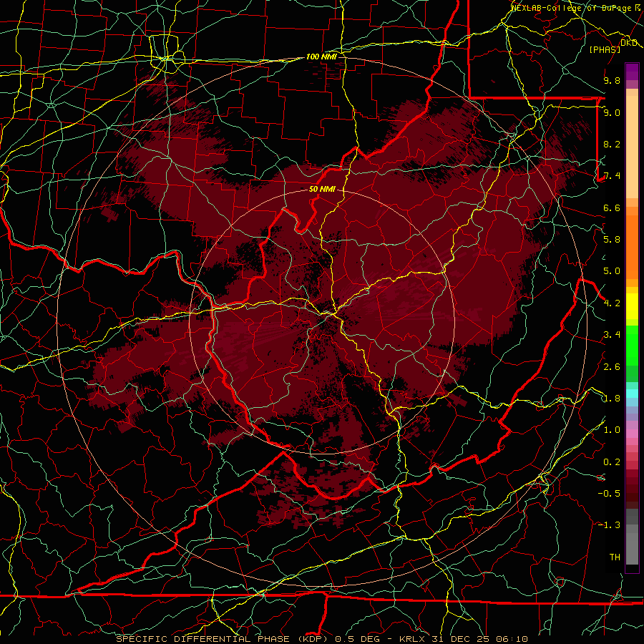Click the "0.5 DEG" elevation text in the caption
644x644 pixels.
pos(357,639)
